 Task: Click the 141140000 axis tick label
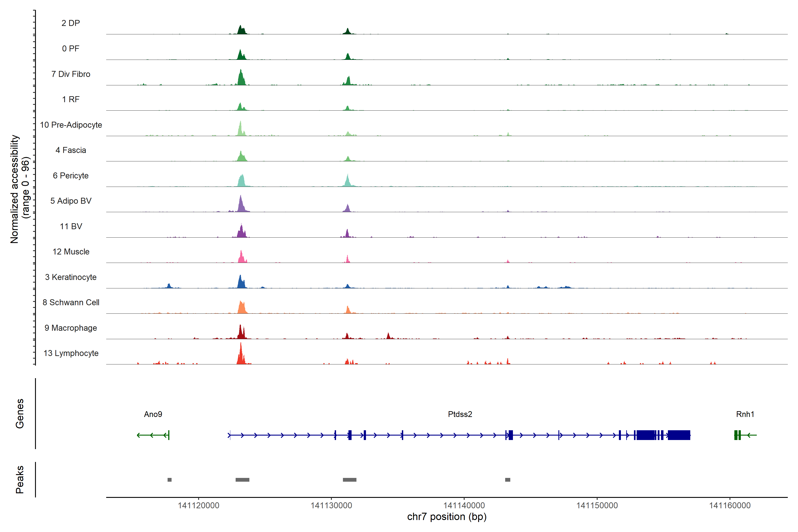click(x=464, y=505)
